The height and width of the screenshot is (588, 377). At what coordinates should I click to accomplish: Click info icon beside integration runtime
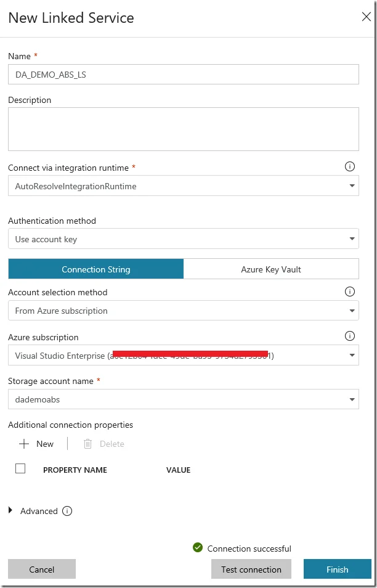point(350,166)
